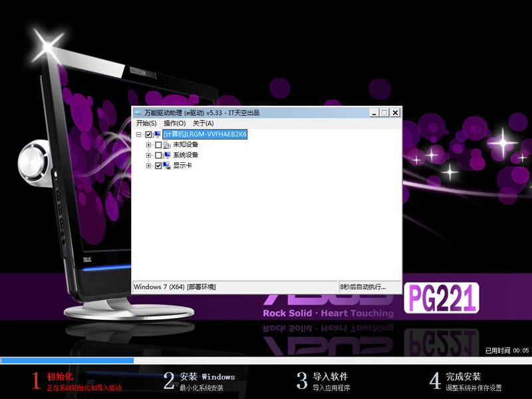Click the number 3 导入软件 step icon
The image size is (532, 399).
303,379
